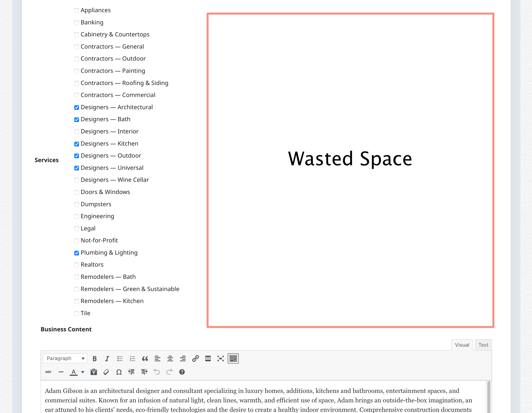This screenshot has width=532, height=413.
Task: Click the Business Content editor scrollbar
Action: [489, 397]
